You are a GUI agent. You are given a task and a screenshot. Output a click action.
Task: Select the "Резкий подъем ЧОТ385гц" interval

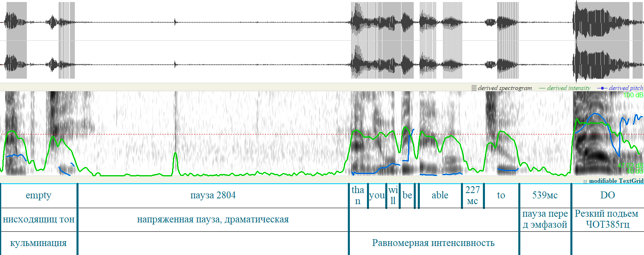click(608, 220)
